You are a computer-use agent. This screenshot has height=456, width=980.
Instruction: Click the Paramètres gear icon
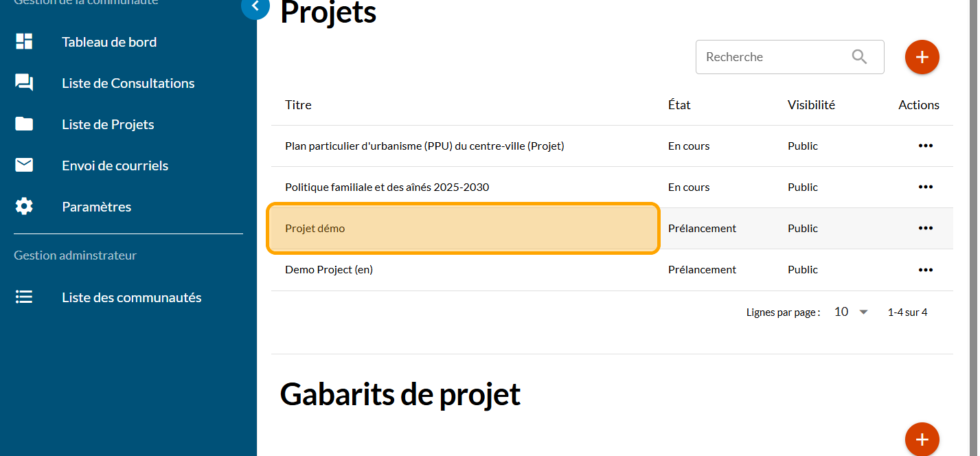pos(24,207)
